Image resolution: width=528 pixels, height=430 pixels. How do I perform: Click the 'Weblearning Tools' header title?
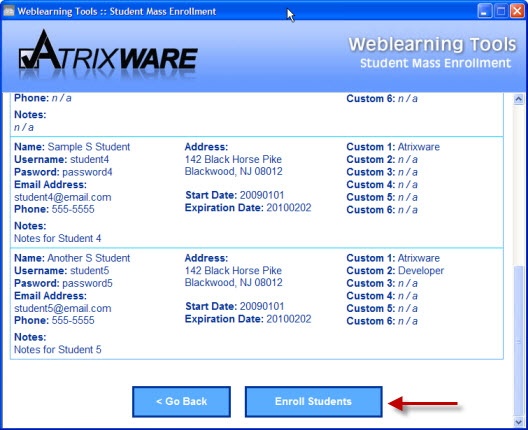pos(432,44)
